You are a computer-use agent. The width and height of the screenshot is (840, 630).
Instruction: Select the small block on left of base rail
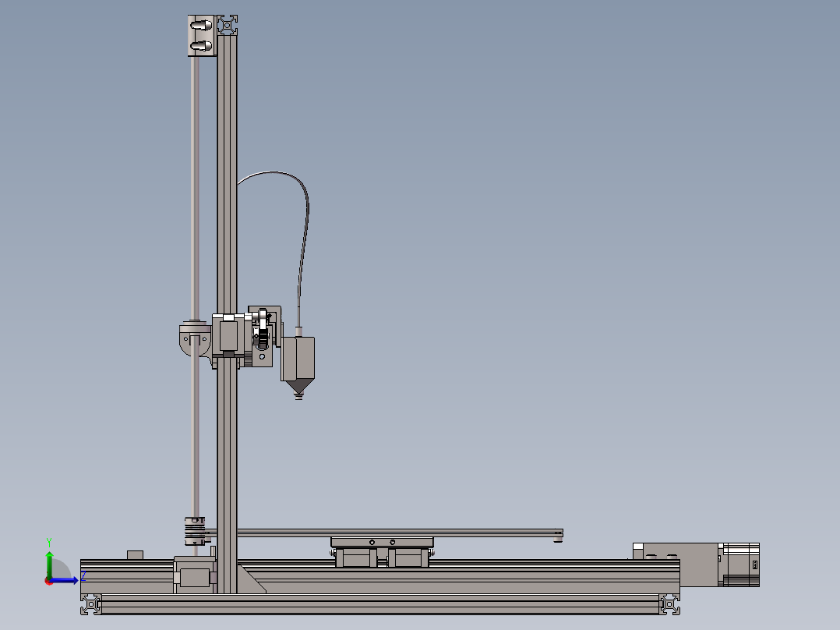[x=135, y=555]
